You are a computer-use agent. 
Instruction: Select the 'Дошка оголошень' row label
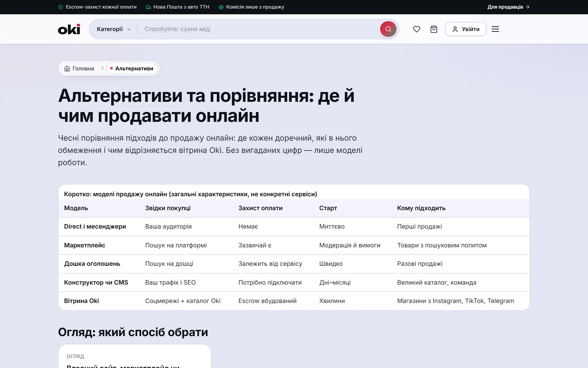92,264
